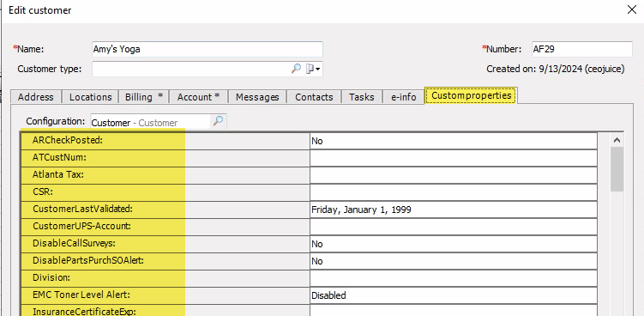Select the InsuranceCertificateExp label
644x316 pixels.
pos(84,312)
